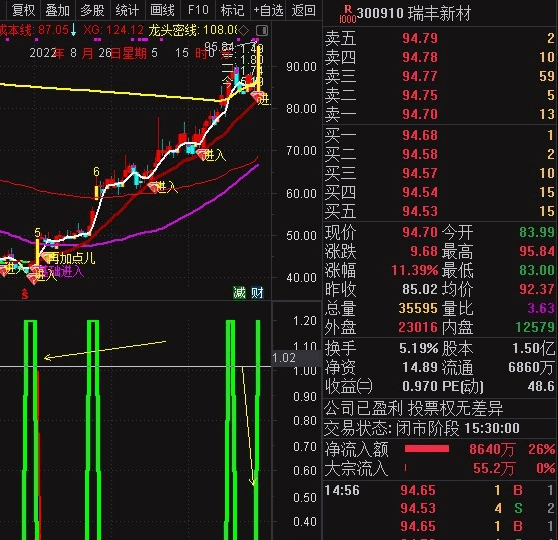Click 公司已盈利 投票权无差异 notice
The image size is (558, 540).
pyautogui.click(x=414, y=408)
